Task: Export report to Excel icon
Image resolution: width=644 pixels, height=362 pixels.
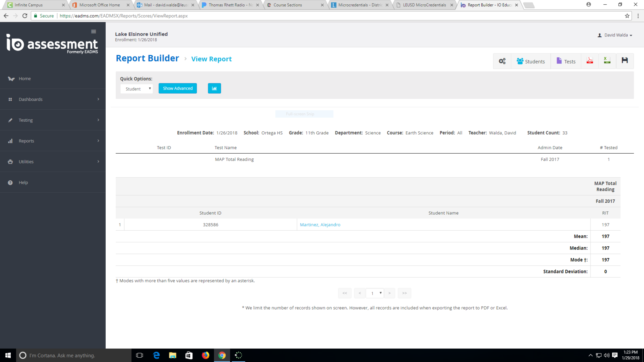Action: pyautogui.click(x=607, y=61)
